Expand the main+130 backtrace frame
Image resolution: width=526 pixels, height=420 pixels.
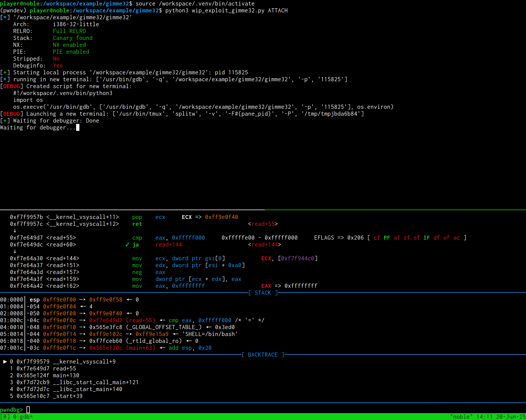[66, 375]
